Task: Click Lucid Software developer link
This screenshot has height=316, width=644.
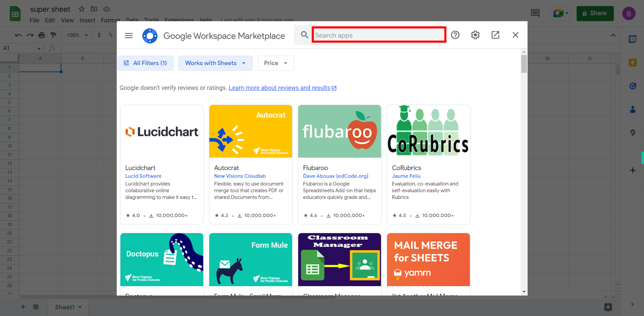Action: coord(143,176)
